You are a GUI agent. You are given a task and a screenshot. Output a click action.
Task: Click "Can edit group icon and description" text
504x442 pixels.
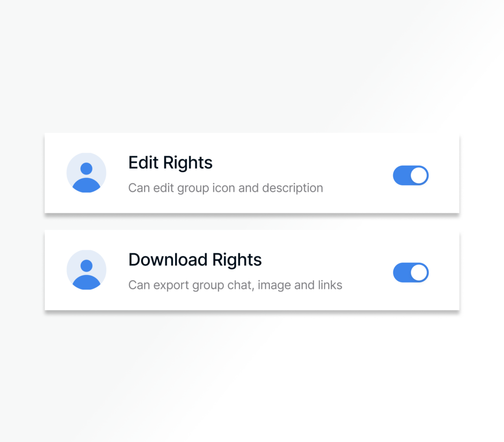click(225, 188)
